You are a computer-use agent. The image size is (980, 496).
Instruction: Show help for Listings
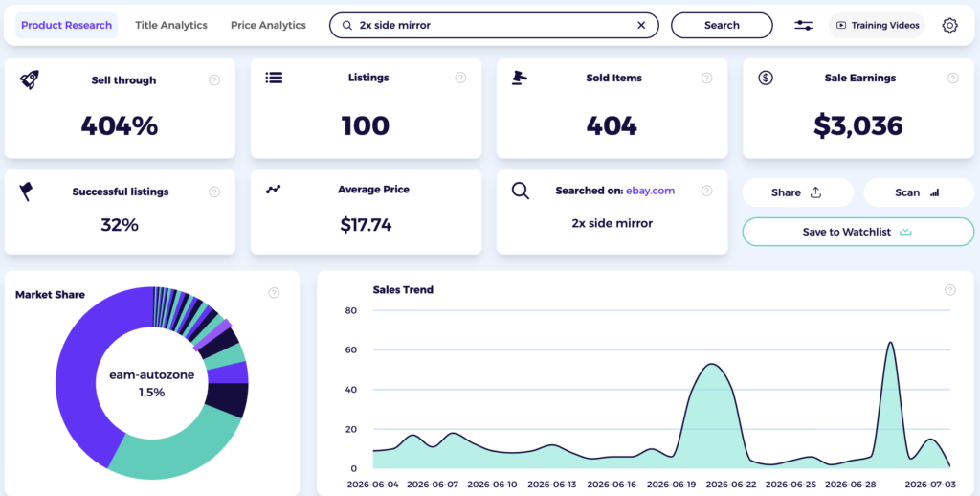[x=460, y=78]
